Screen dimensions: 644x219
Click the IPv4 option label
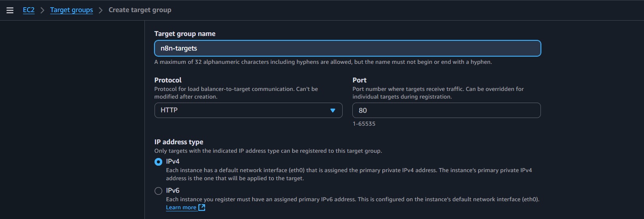[173, 161]
